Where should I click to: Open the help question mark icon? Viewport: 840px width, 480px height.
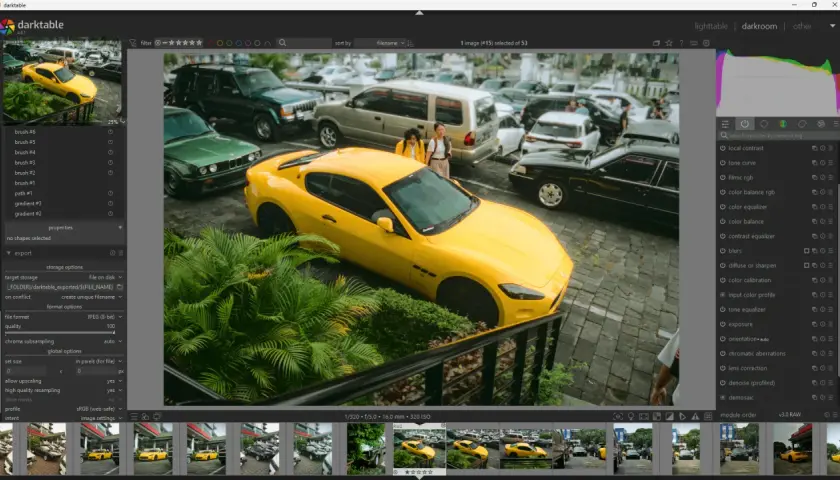[x=681, y=43]
